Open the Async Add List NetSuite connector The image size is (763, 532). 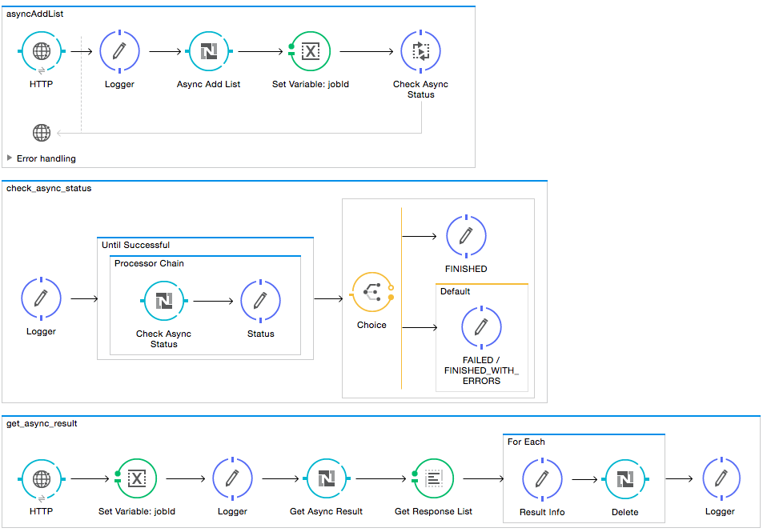click(209, 50)
